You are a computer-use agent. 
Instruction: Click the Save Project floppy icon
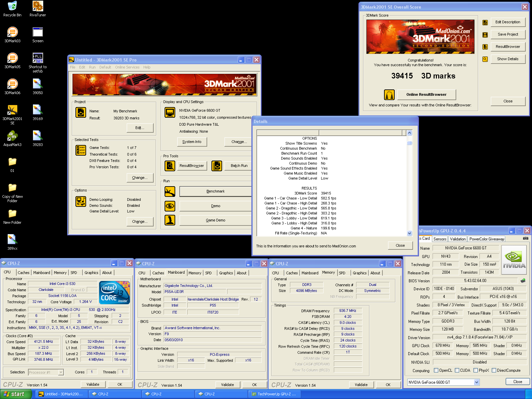click(x=485, y=35)
